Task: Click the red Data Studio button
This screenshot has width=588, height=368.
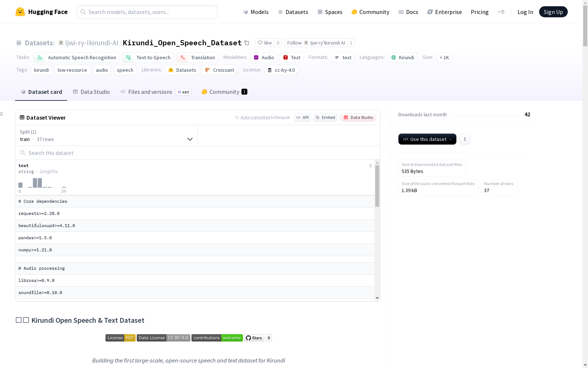Action: pyautogui.click(x=358, y=117)
